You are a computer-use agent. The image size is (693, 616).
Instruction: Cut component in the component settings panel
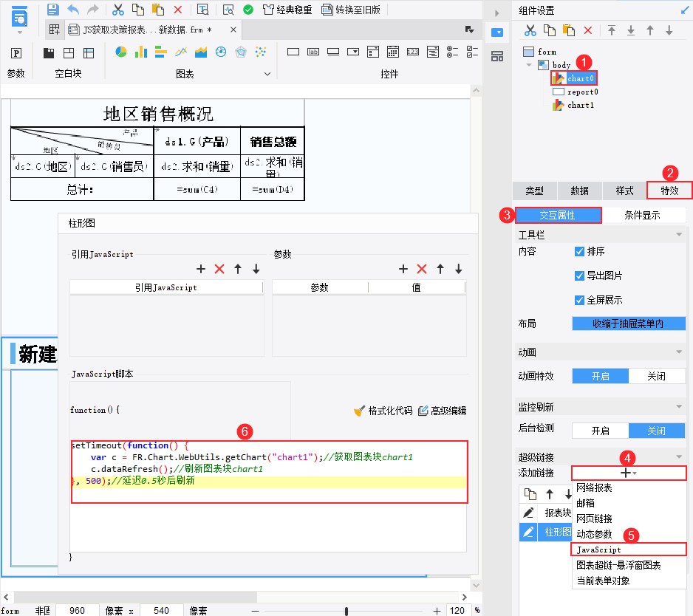pyautogui.click(x=530, y=30)
